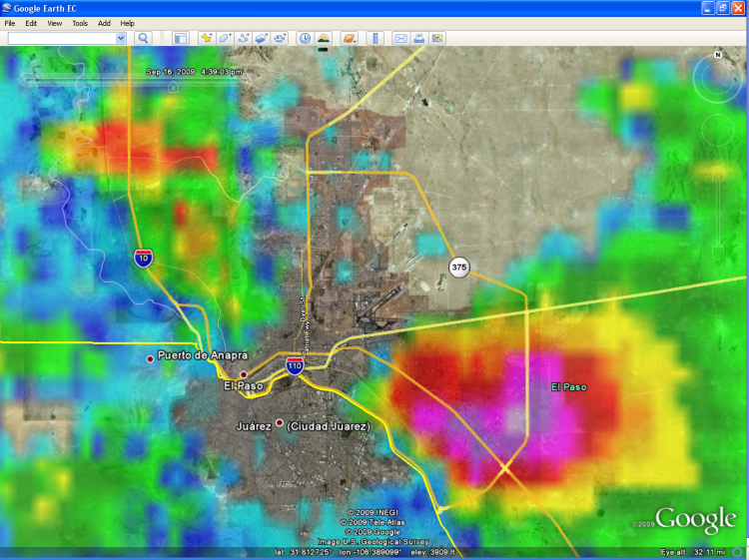
Task: Click the Interstate 110 highway shield
Action: pyautogui.click(x=295, y=365)
